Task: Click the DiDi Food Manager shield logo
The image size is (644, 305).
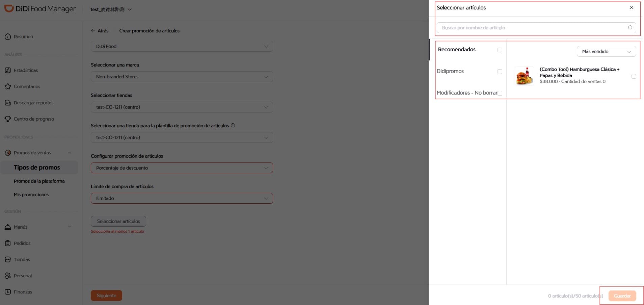Action: coord(8,9)
